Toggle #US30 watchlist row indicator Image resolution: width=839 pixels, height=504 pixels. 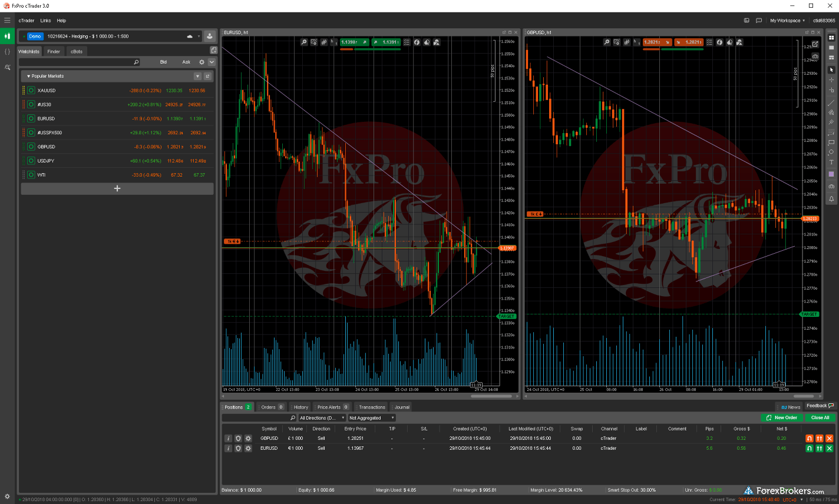[x=31, y=104]
